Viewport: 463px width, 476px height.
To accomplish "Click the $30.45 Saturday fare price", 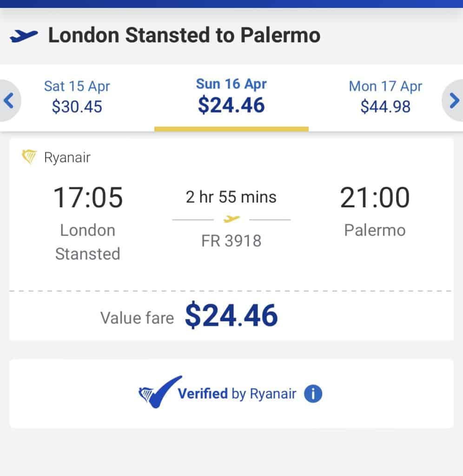I will coord(77,107).
